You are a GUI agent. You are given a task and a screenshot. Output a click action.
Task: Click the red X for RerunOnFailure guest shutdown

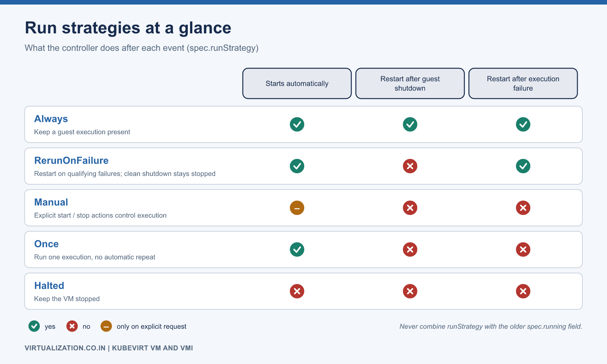pos(410,166)
